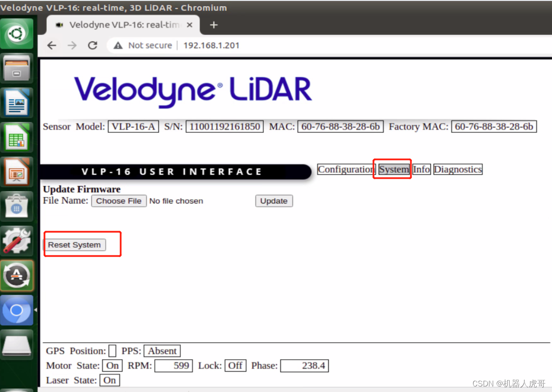The width and height of the screenshot is (552, 392).
Task: Close the Velodyne VLP-16 browser tab
Action: (189, 25)
